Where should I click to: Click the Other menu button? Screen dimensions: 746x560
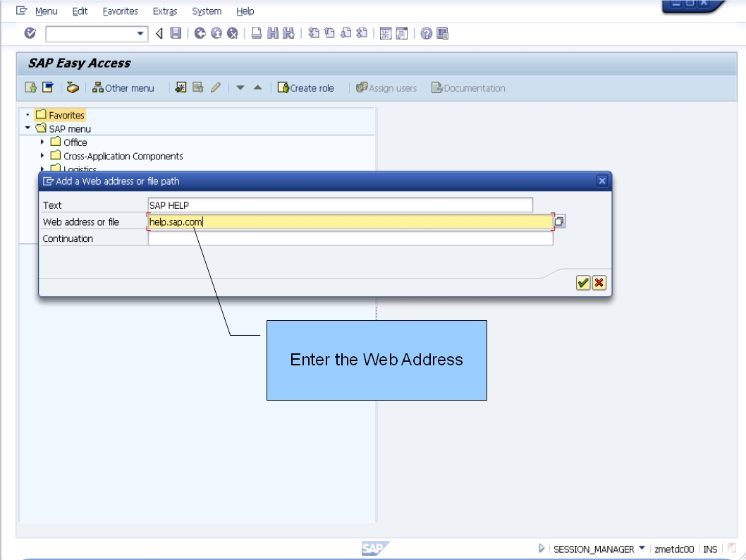coord(123,87)
